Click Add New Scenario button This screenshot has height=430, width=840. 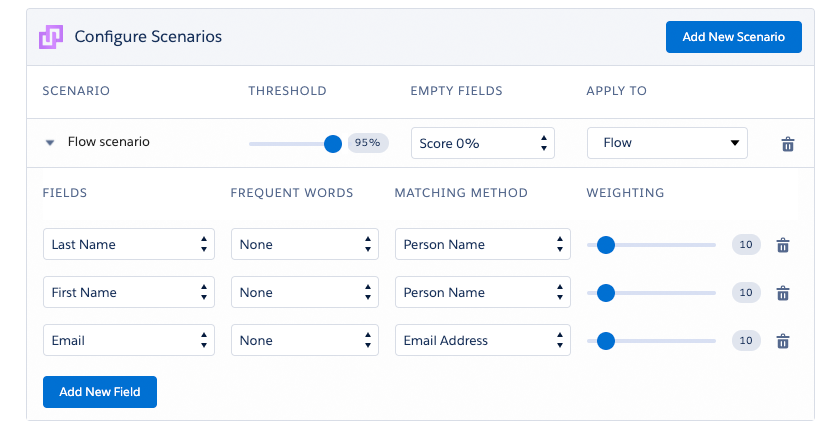pos(733,37)
